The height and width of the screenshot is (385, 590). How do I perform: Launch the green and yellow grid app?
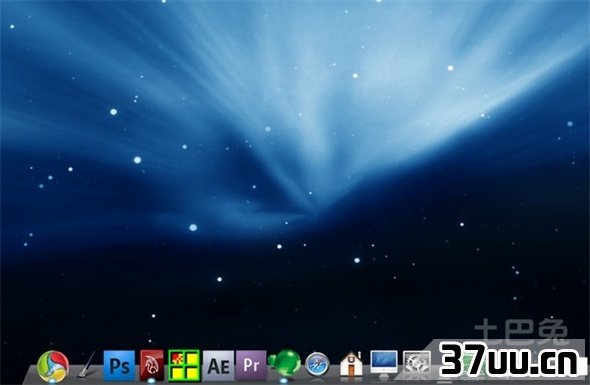[184, 365]
